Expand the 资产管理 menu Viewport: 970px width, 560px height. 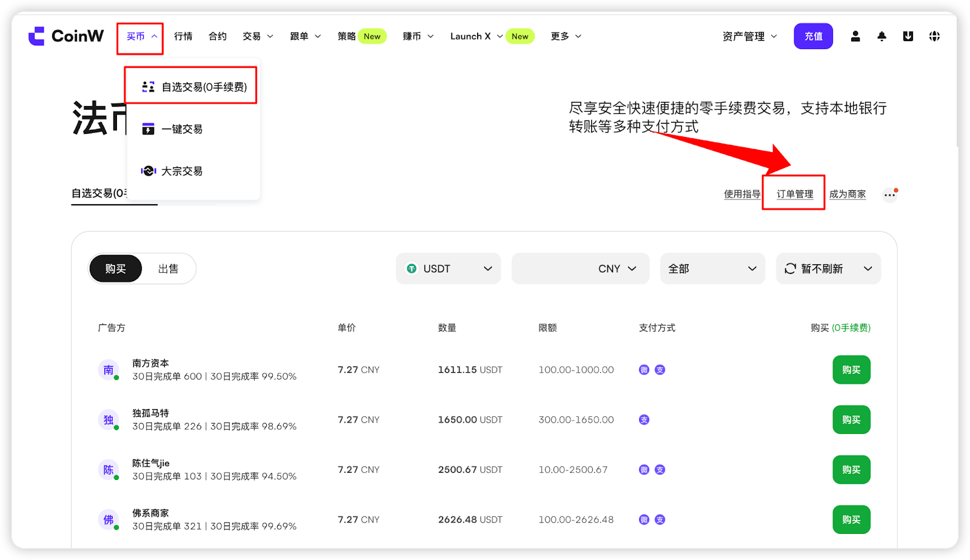[749, 36]
